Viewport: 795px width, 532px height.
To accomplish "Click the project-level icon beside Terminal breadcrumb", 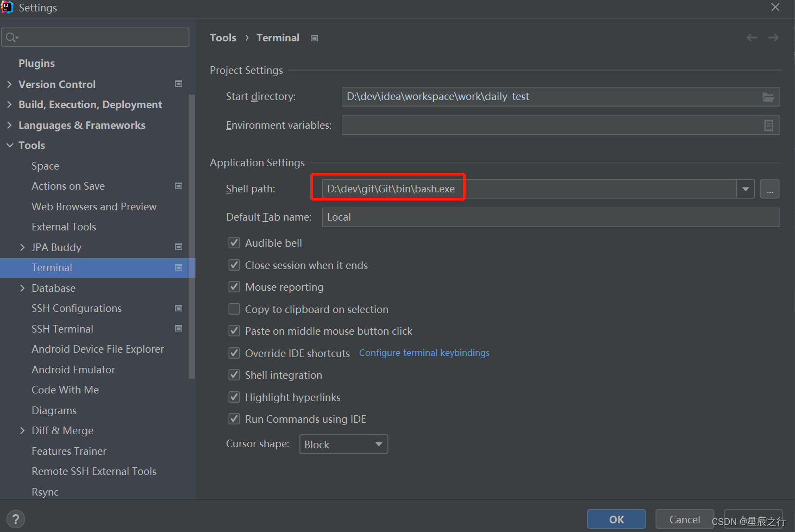I will tap(314, 38).
